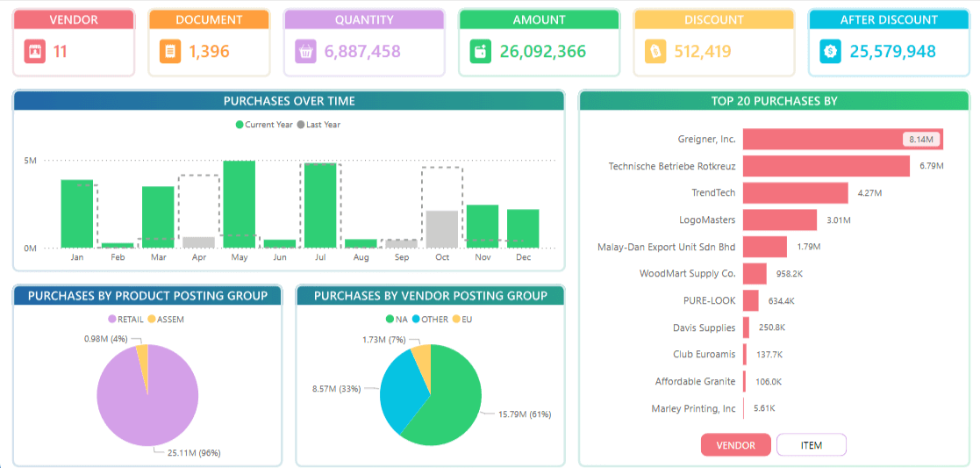980x468 pixels.
Task: Switch top purchases view to ITEM
Action: pyautogui.click(x=812, y=445)
